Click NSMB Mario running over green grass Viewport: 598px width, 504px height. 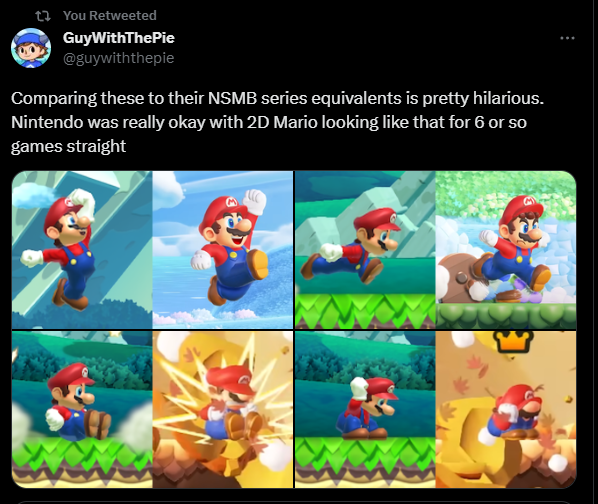350,248
